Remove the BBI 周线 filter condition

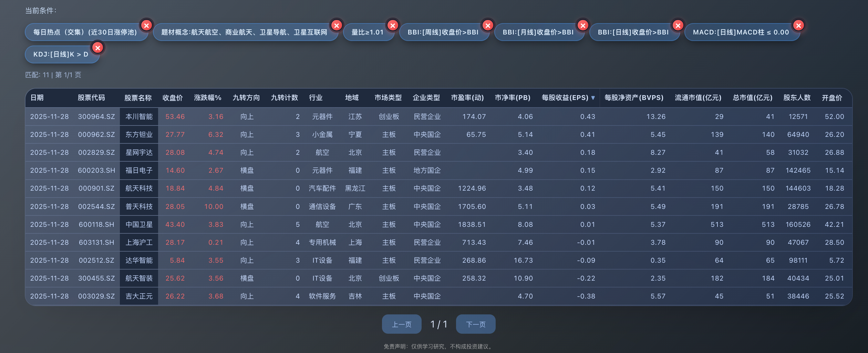488,25
